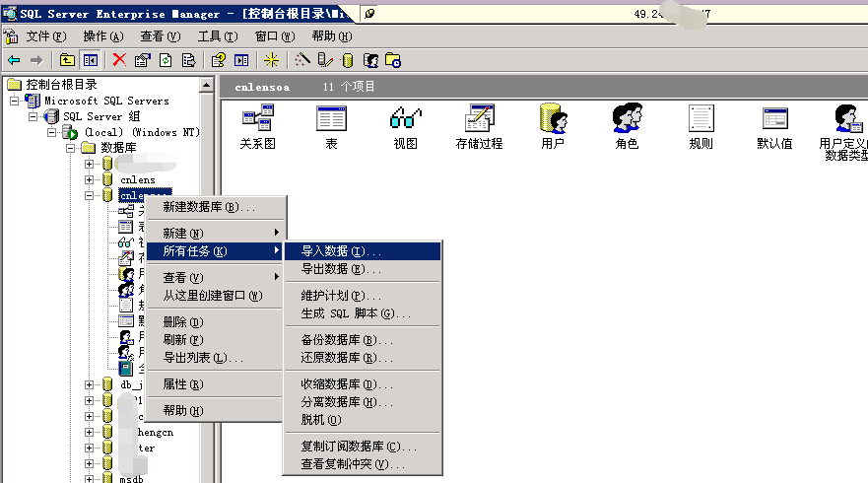Open the 操作(A) menu

[103, 36]
